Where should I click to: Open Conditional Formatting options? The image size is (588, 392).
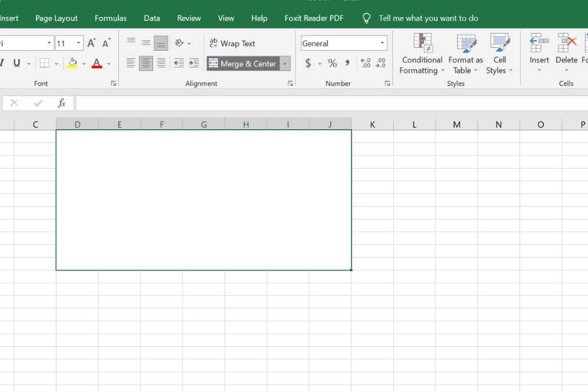click(x=422, y=54)
